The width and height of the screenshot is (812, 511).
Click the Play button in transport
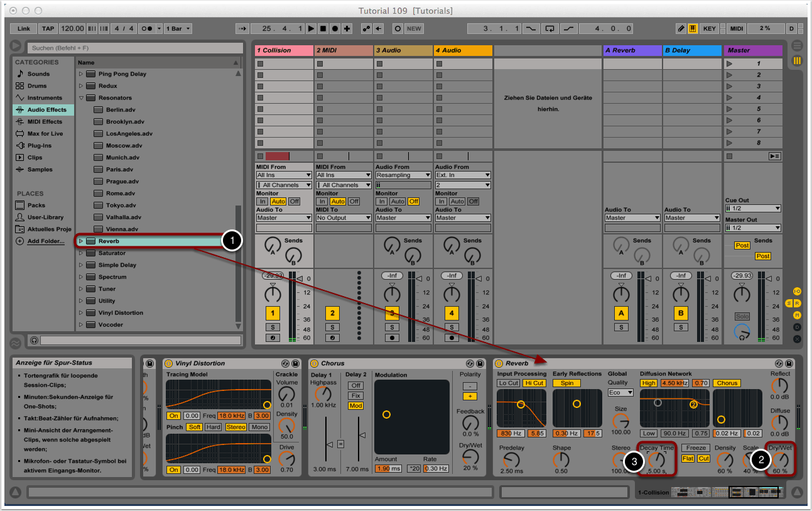point(311,29)
